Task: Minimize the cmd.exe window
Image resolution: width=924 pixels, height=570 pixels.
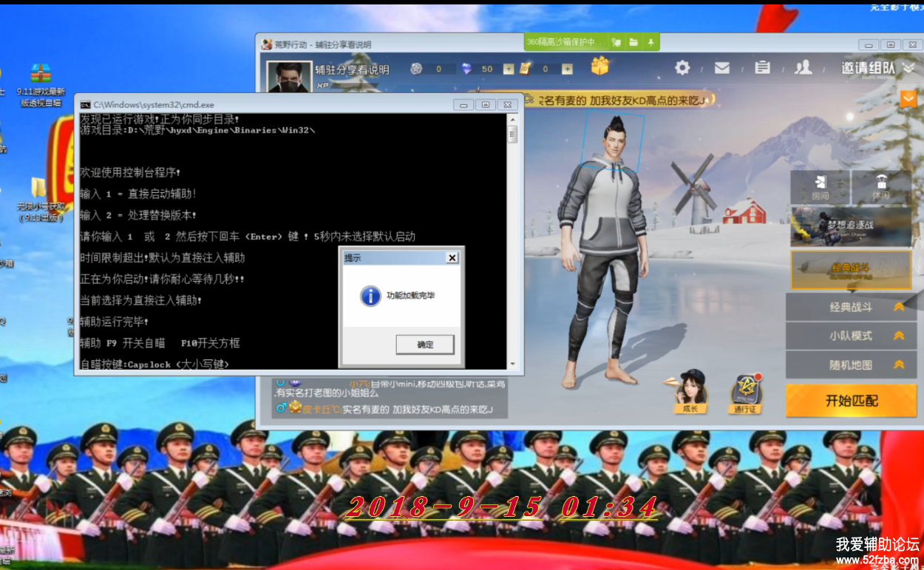Action: click(464, 105)
